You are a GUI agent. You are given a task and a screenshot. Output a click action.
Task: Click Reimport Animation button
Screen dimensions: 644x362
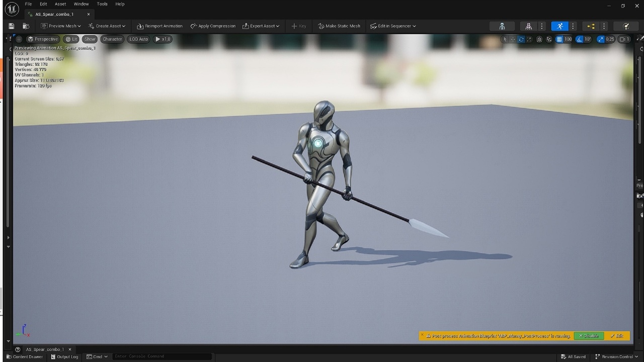tap(159, 26)
